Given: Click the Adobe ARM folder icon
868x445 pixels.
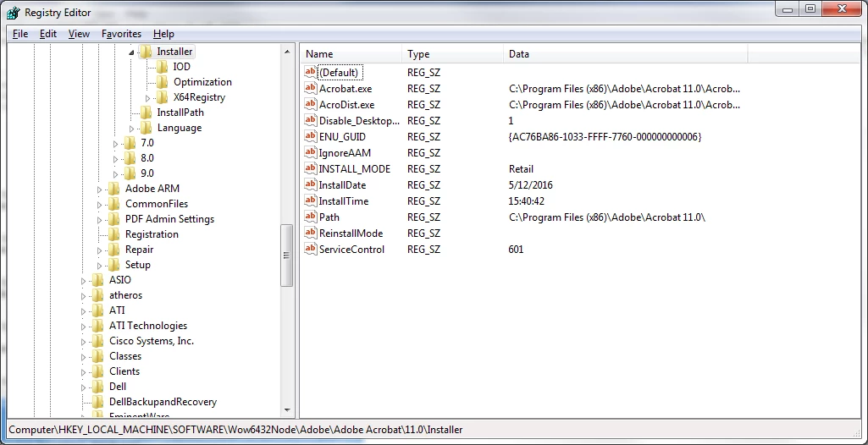Looking at the screenshot, I should (x=114, y=189).
